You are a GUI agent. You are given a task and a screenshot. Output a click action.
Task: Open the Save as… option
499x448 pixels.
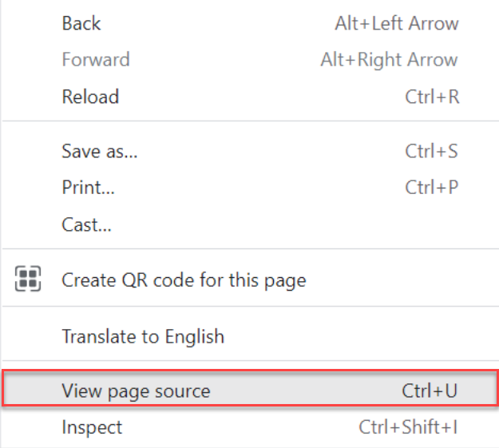coord(250,151)
